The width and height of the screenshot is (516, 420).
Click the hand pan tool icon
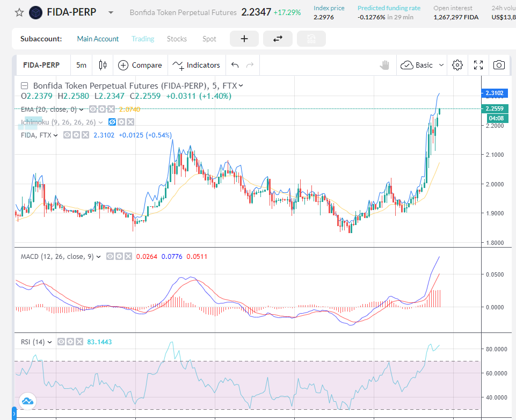pyautogui.click(x=384, y=65)
